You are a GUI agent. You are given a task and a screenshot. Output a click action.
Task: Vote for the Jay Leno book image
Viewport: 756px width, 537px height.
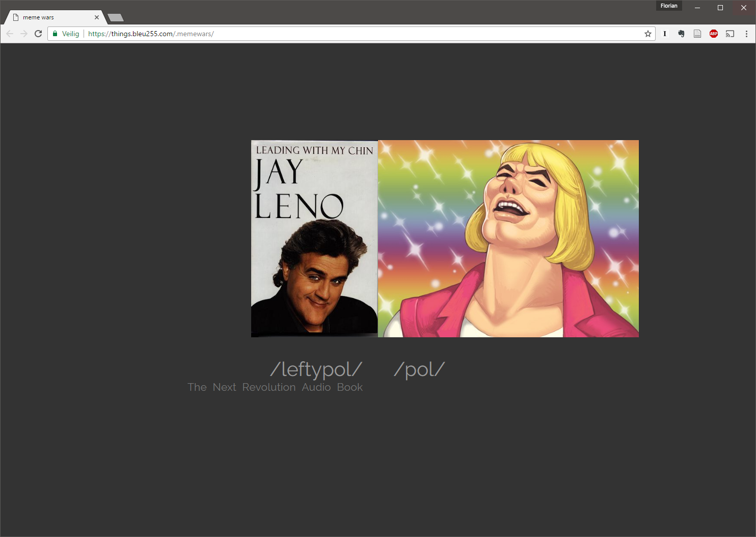click(314, 238)
